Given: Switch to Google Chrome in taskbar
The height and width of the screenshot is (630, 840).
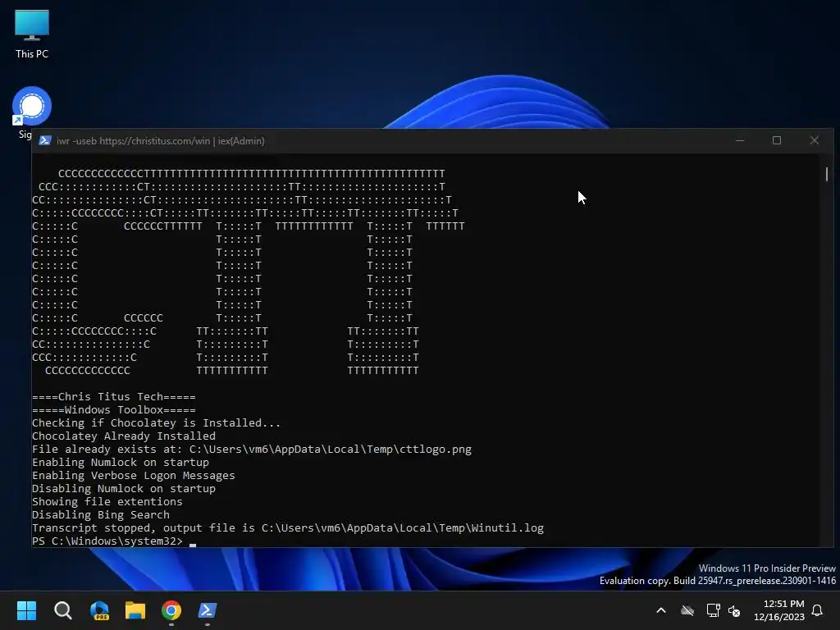Looking at the screenshot, I should click(x=171, y=610).
